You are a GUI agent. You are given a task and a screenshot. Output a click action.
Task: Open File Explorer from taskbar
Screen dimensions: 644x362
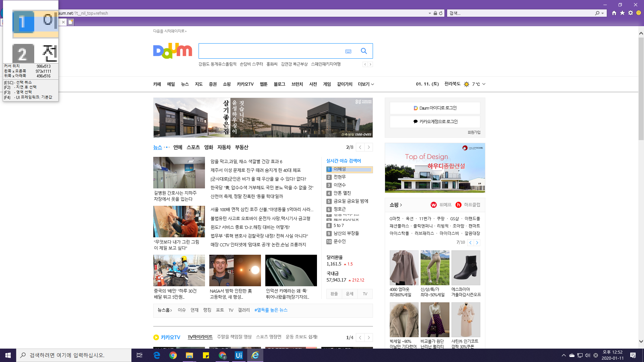[x=189, y=355]
